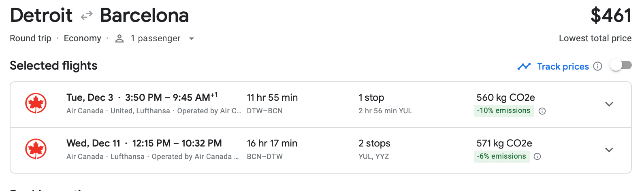Select the 1 stop layover info for YUL
Screen dimensions: 644x191
click(x=385, y=111)
